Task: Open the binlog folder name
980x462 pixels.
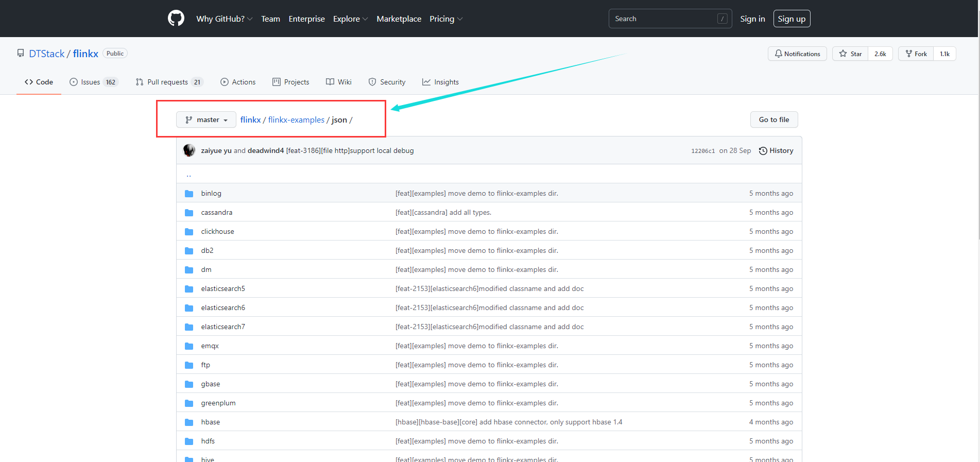Action: [x=211, y=193]
